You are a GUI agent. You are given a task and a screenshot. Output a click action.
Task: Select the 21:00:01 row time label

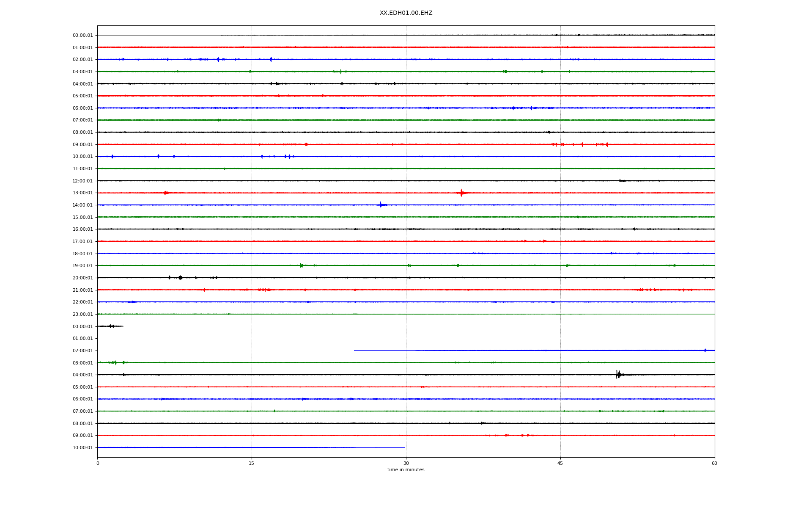(82, 290)
